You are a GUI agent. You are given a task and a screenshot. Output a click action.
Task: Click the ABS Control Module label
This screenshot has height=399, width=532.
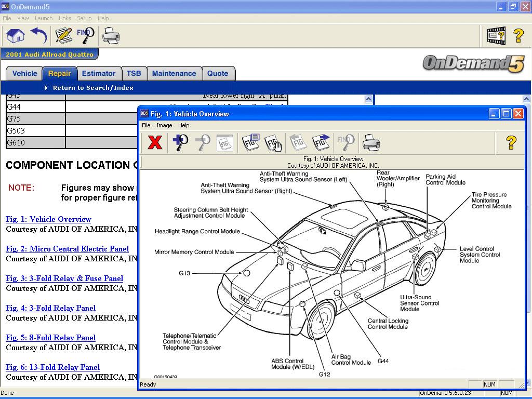tap(293, 364)
